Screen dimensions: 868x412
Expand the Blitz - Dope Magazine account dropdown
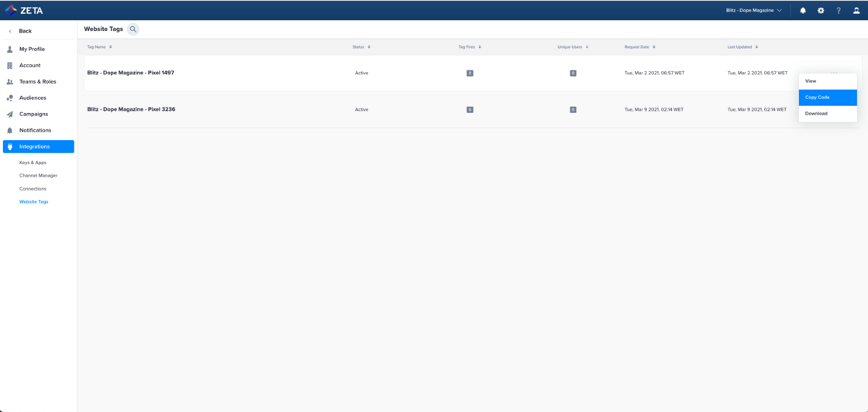[754, 11]
